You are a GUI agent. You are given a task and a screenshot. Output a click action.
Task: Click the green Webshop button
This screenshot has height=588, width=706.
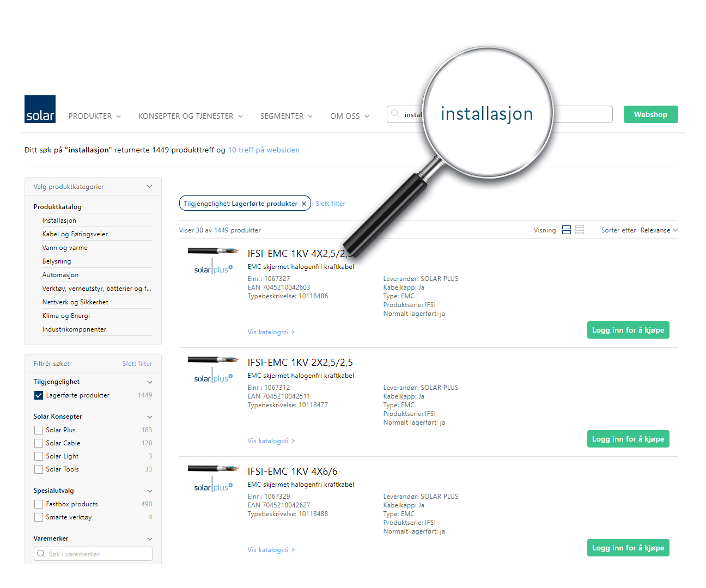click(650, 114)
